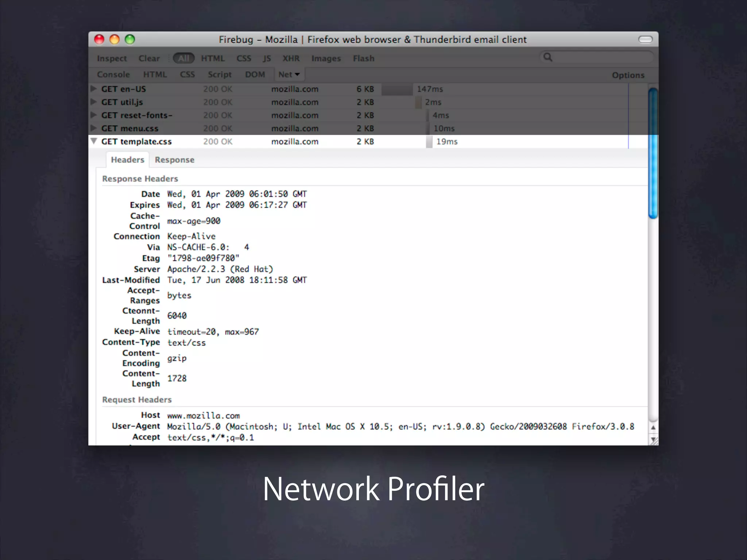Click the 19ms timeline bar for template.css

coord(429,141)
